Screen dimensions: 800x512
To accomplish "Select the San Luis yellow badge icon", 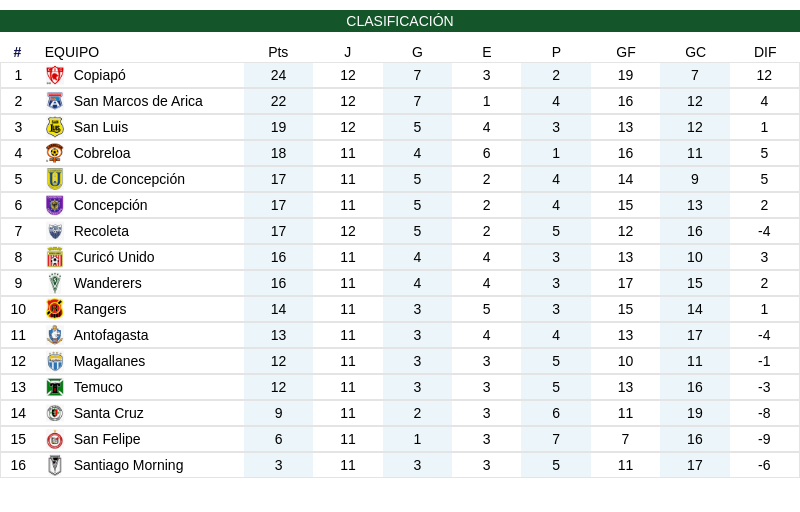I will pyautogui.click(x=55, y=127).
